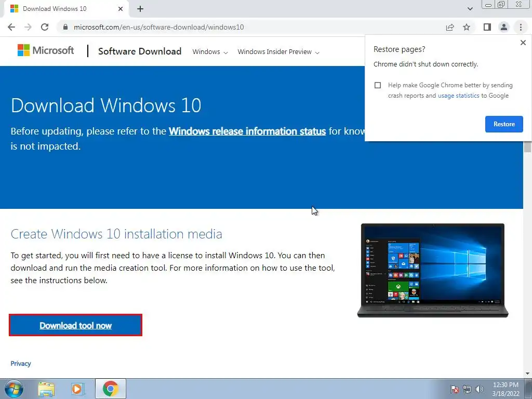Viewport: 532px width, 399px height.
Task: Click the Chrome taskbar icon
Action: [x=111, y=389]
